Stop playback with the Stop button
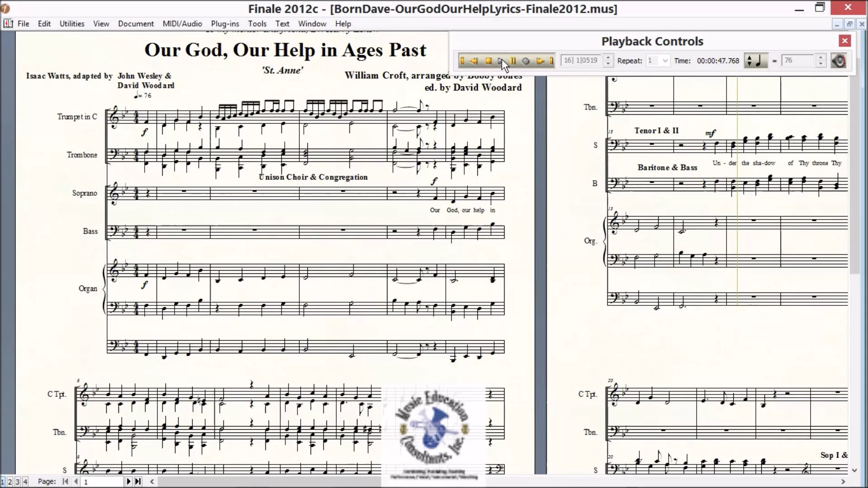This screenshot has width=868, height=488. click(488, 61)
